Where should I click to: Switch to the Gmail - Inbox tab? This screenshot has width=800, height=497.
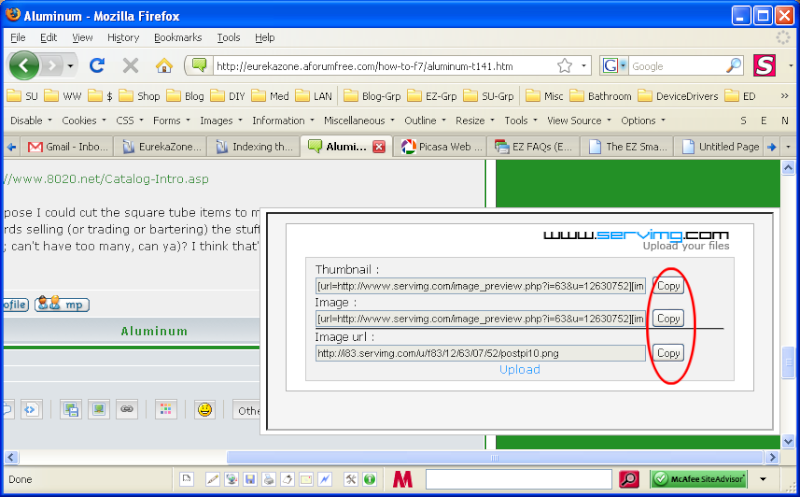pos(67,147)
